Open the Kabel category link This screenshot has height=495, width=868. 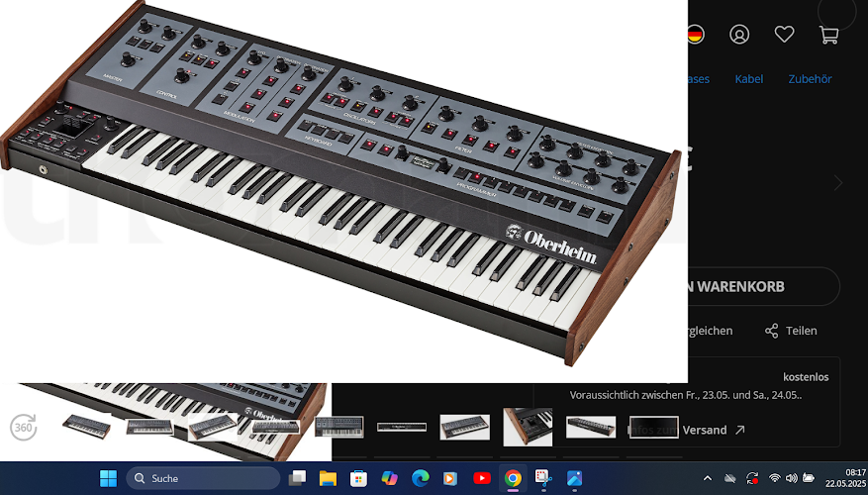click(x=749, y=78)
